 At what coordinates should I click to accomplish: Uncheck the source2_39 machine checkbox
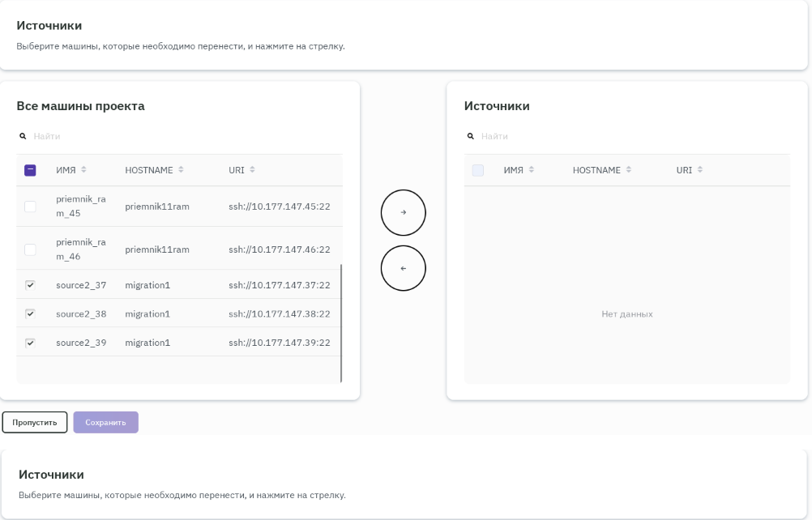click(30, 343)
